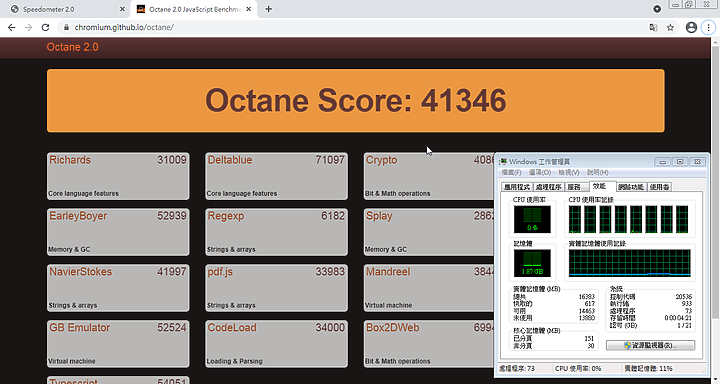Click the Richards score 31009
This screenshot has height=384, width=720.
172,160
